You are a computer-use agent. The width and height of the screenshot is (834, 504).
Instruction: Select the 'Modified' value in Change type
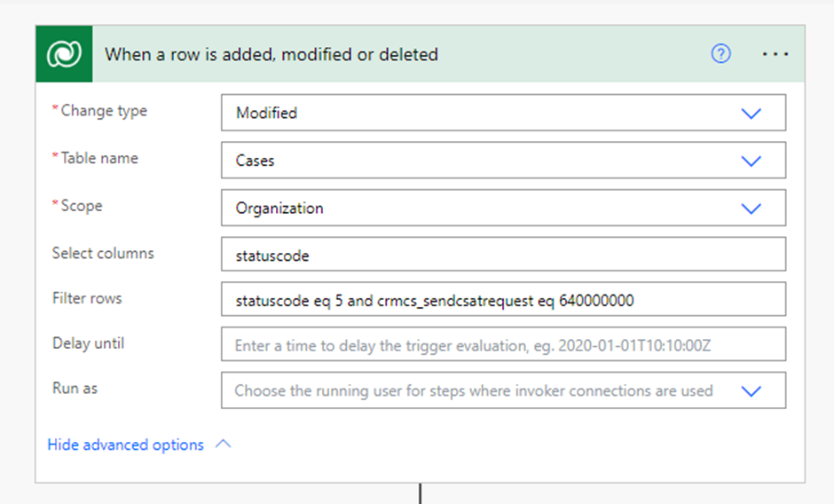[266, 113]
